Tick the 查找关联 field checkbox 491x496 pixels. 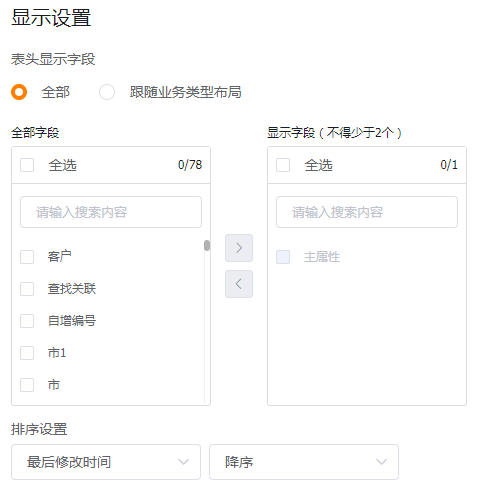(27, 289)
